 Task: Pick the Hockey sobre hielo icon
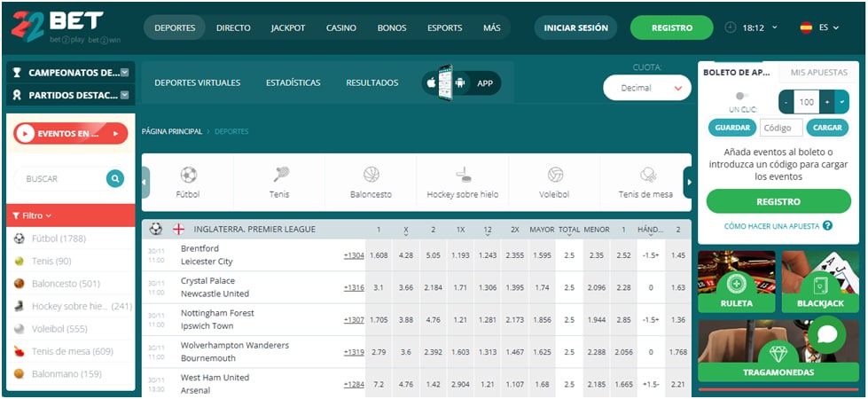pos(463,175)
